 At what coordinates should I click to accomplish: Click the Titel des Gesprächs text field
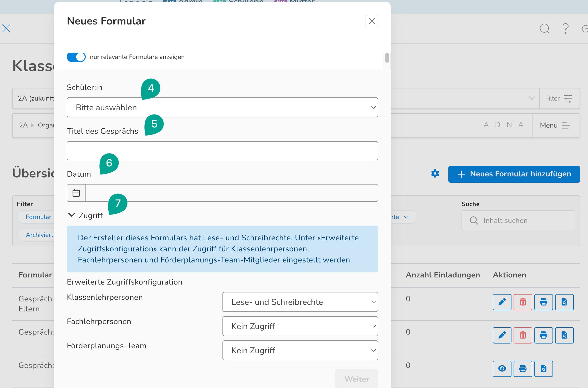click(222, 151)
